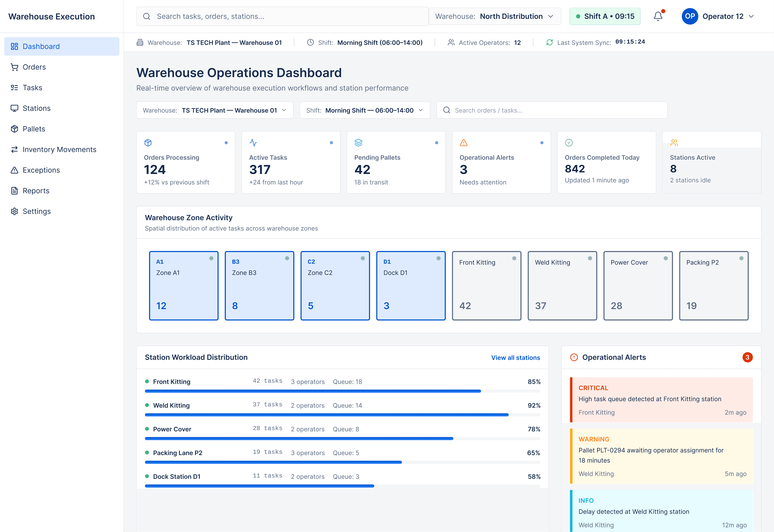Open the Operational Alerts warning triangle icon
The width and height of the screenshot is (774, 532).
point(464,143)
